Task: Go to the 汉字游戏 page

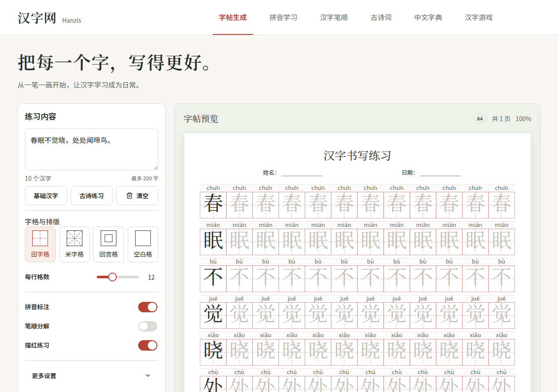Action: (x=479, y=17)
